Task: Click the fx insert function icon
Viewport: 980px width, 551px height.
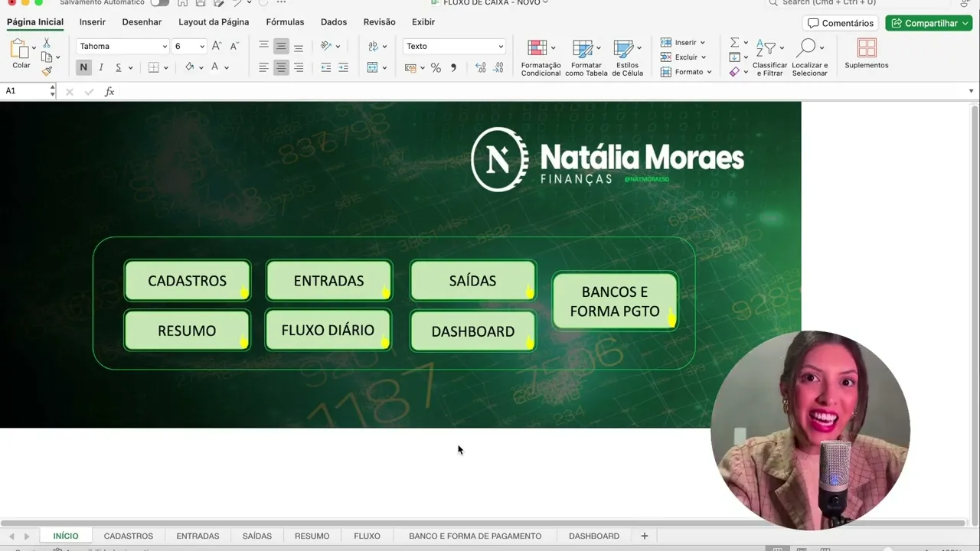Action: coord(109,91)
